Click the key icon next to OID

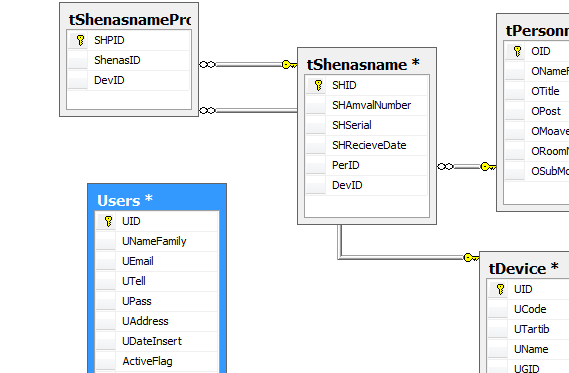[517, 51]
